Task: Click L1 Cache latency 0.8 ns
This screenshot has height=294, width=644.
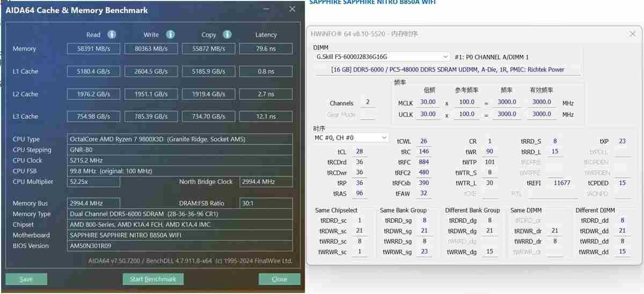Action: [x=266, y=71]
